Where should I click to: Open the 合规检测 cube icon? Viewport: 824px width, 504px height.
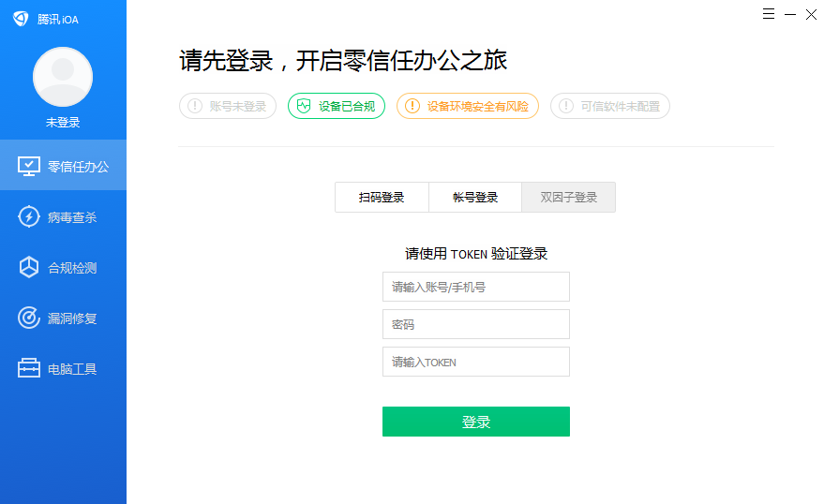(28, 267)
